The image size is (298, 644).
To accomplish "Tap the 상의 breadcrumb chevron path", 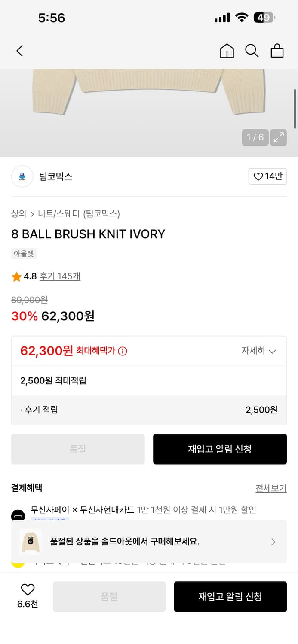I will pos(32,213).
